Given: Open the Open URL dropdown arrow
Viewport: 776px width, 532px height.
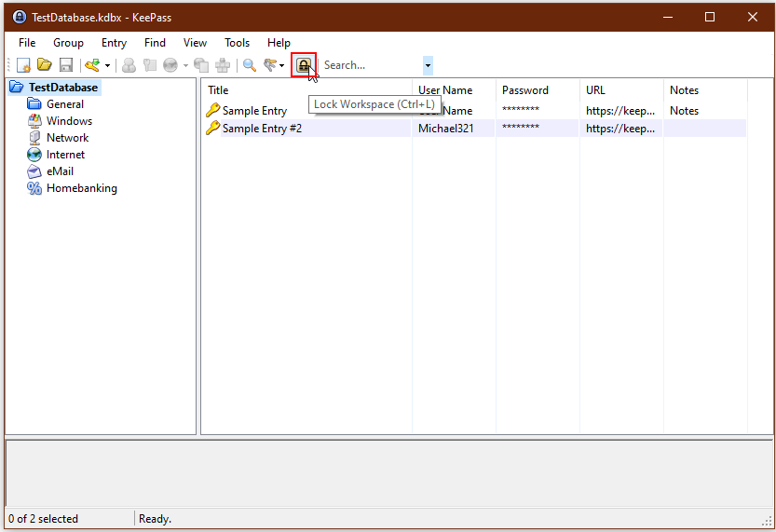Looking at the screenshot, I should click(x=185, y=65).
